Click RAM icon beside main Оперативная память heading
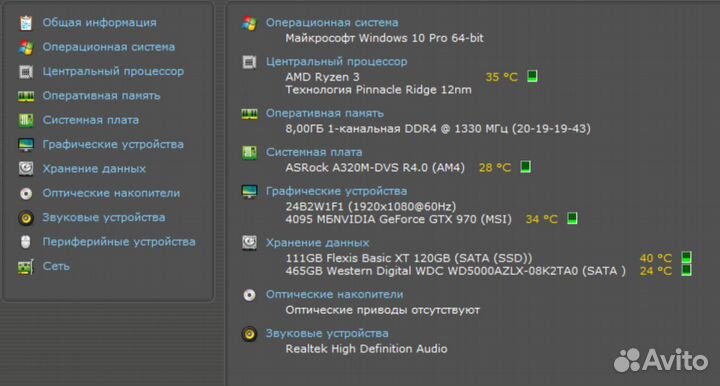The image size is (720, 386). (249, 113)
